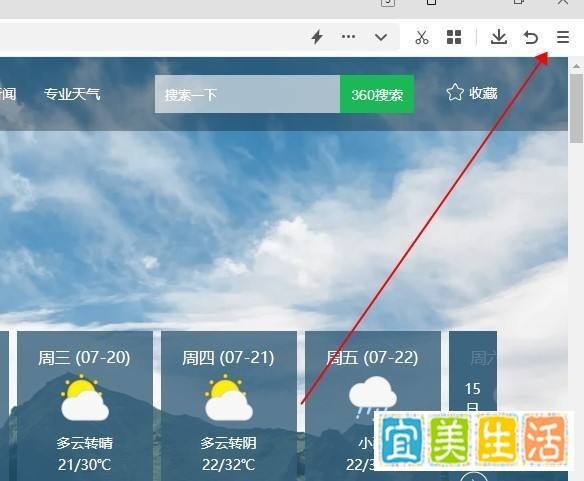This screenshot has width=584, height=481.
Task: Toggle the lightning speed mode icon
Action: (317, 37)
